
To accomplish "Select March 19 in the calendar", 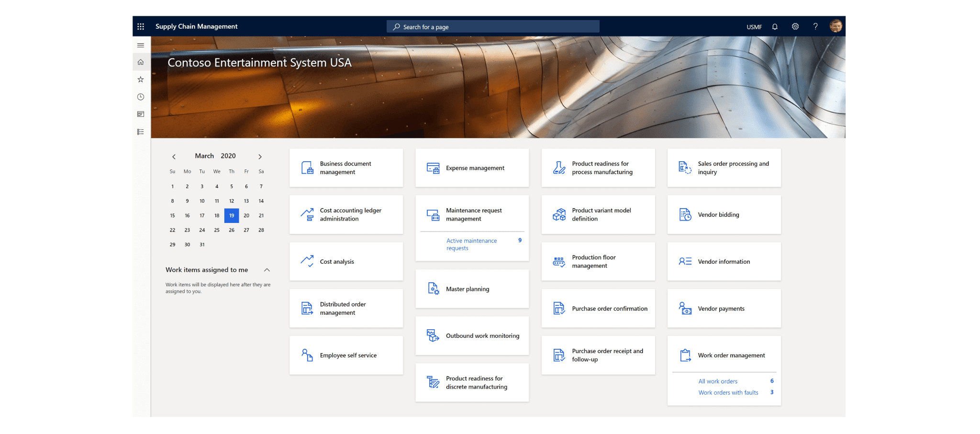I will click(x=232, y=215).
